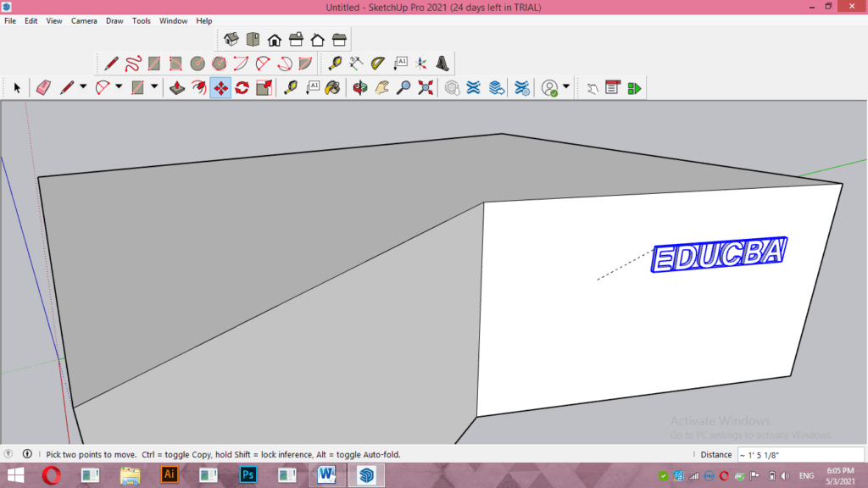The width and height of the screenshot is (868, 488).
Task: Switch to Front standard view
Action: click(275, 38)
